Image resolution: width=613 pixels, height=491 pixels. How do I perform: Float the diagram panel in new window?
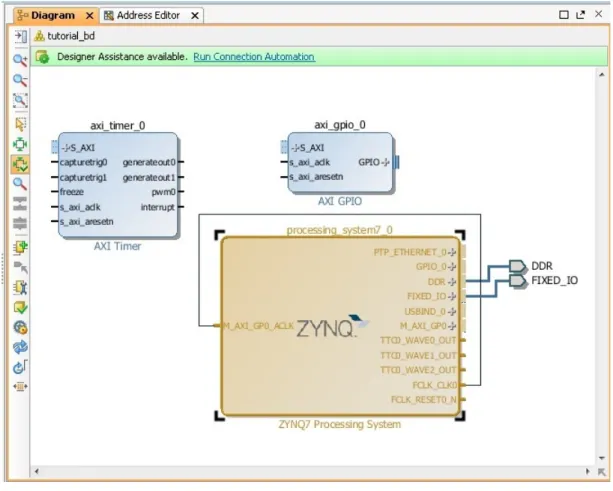581,15
